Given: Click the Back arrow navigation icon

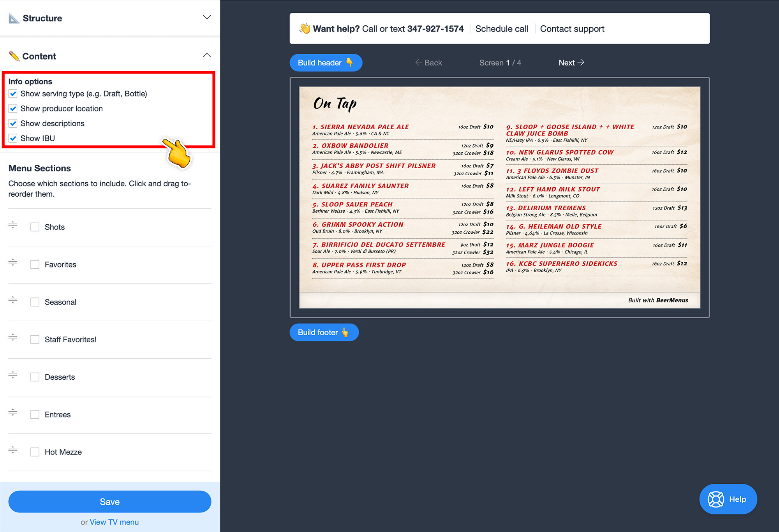Looking at the screenshot, I should pyautogui.click(x=418, y=62).
